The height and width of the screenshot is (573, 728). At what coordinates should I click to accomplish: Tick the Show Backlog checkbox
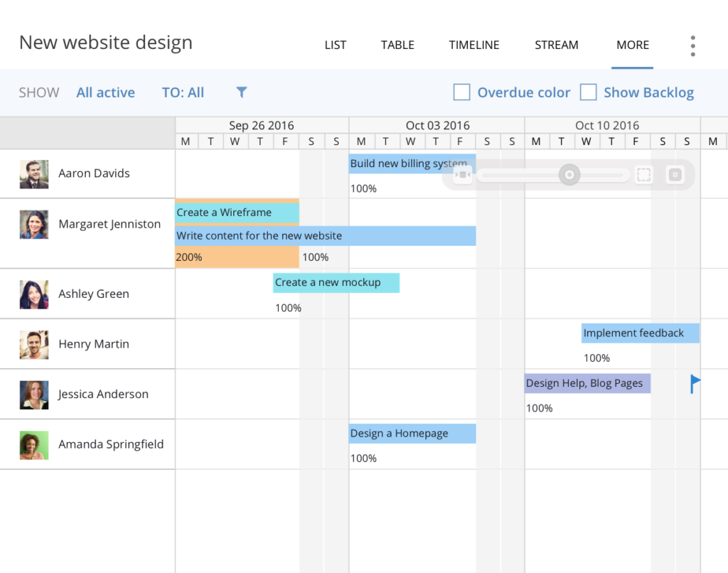pos(588,92)
